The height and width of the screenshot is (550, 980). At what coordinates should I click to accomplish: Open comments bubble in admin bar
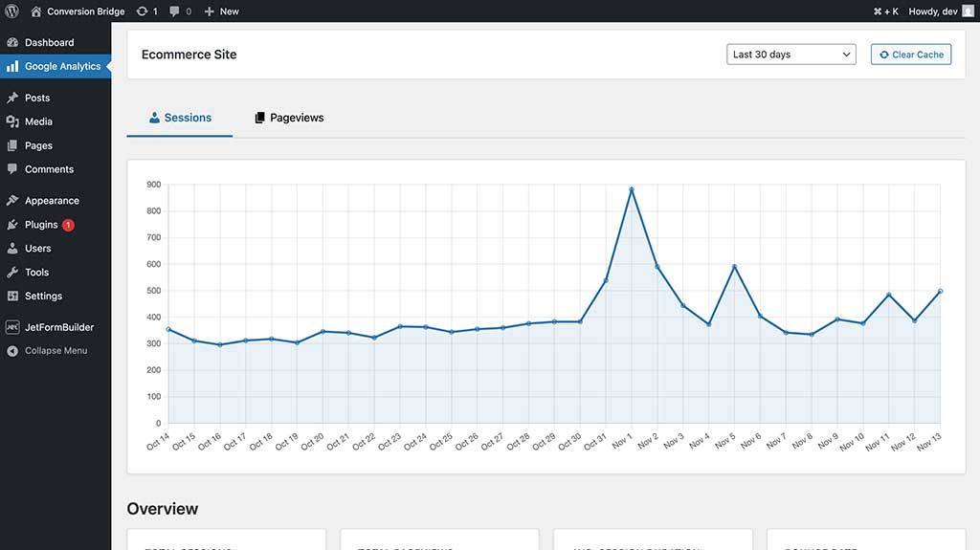[x=179, y=11]
